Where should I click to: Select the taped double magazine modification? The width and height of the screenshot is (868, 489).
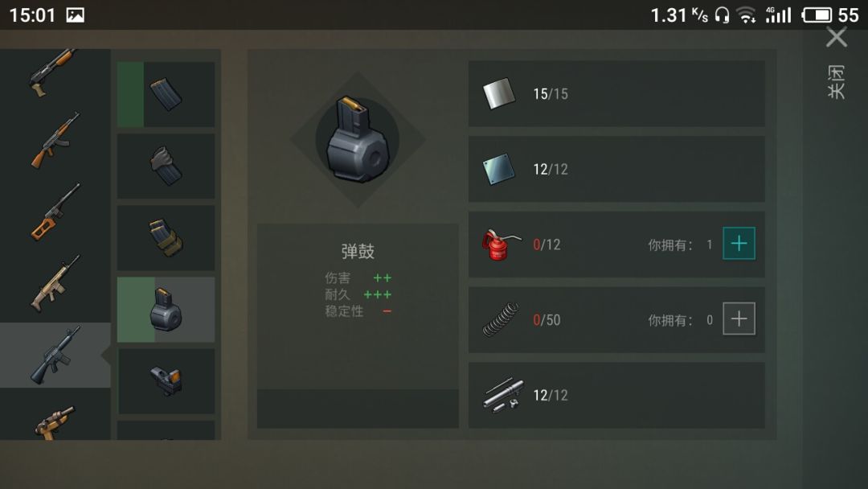tap(166, 238)
